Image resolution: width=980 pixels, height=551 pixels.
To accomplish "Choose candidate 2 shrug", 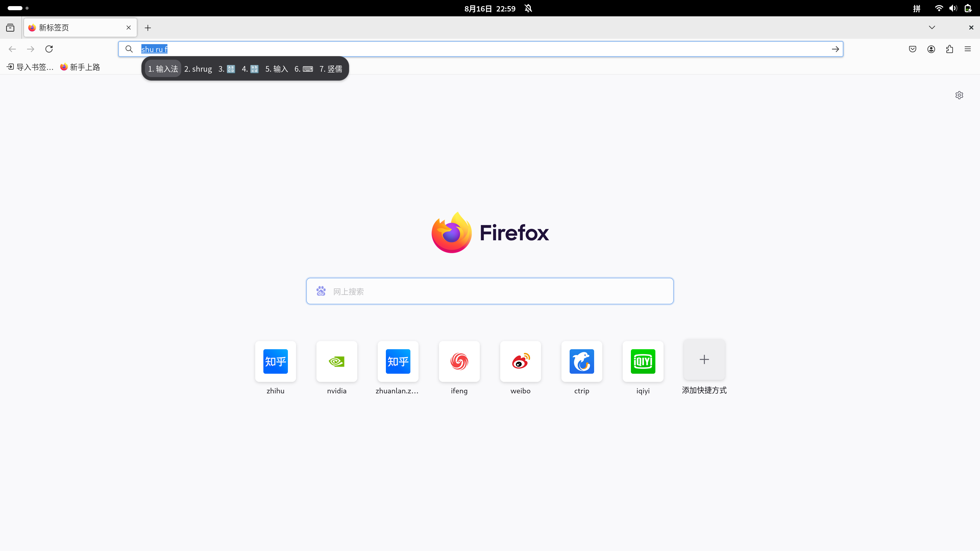I will click(x=198, y=69).
